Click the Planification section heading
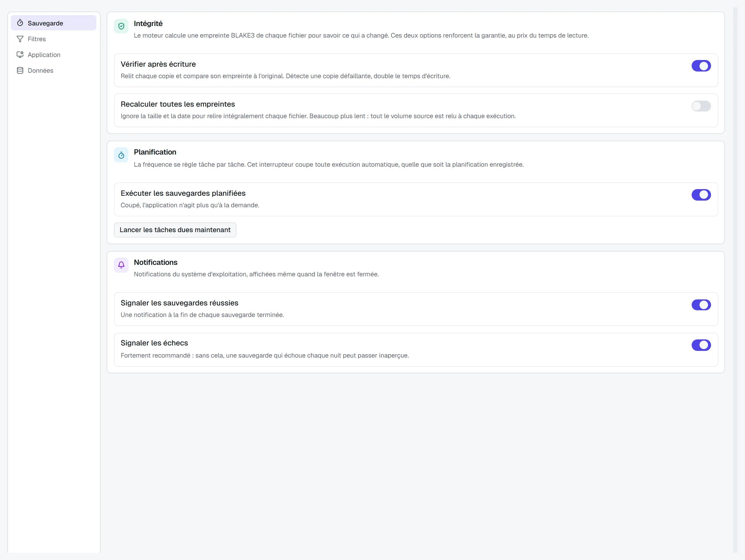 coord(155,152)
